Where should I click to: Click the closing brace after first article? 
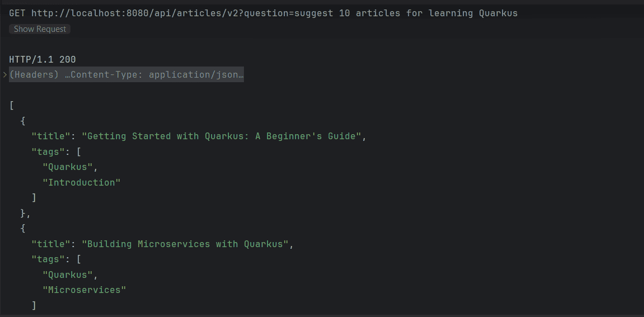(23, 213)
